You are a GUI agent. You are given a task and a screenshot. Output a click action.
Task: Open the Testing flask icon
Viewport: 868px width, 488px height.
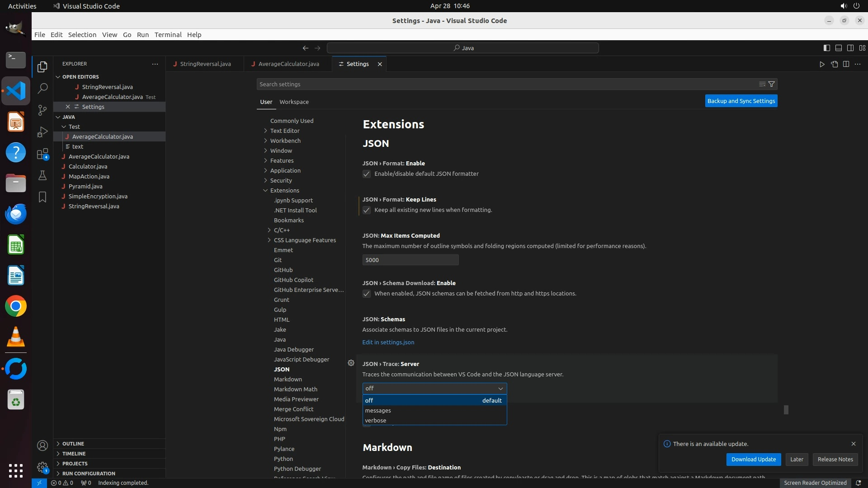point(42,175)
